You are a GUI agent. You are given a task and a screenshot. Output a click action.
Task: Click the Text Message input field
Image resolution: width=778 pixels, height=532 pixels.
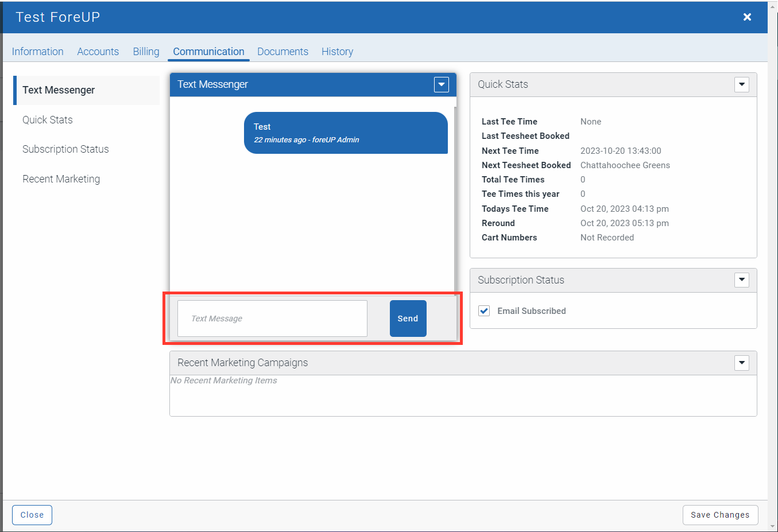click(272, 319)
